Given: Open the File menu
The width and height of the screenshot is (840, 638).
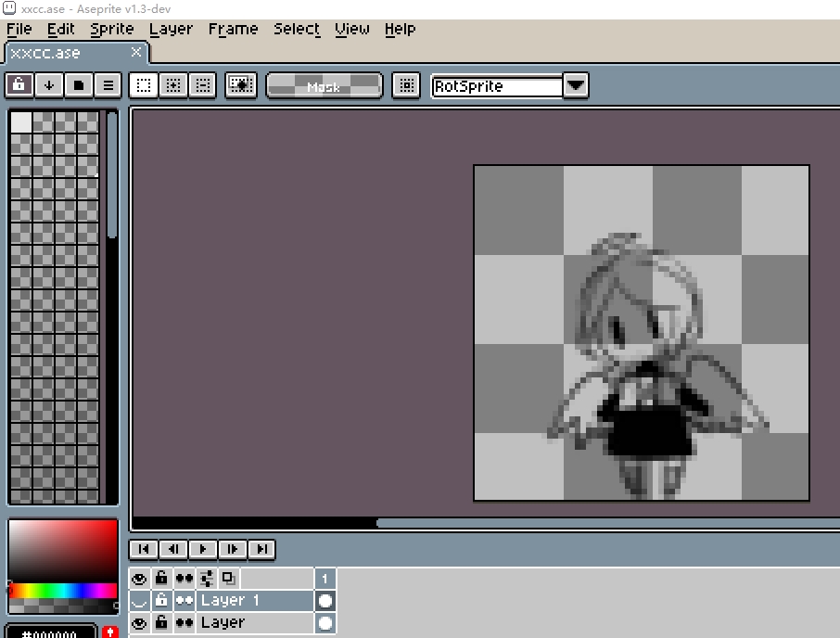Looking at the screenshot, I should [x=19, y=29].
